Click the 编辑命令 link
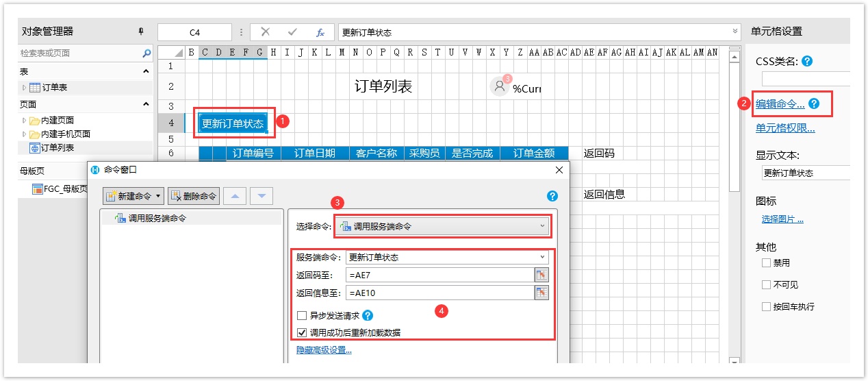The image size is (868, 381). pyautogui.click(x=780, y=104)
